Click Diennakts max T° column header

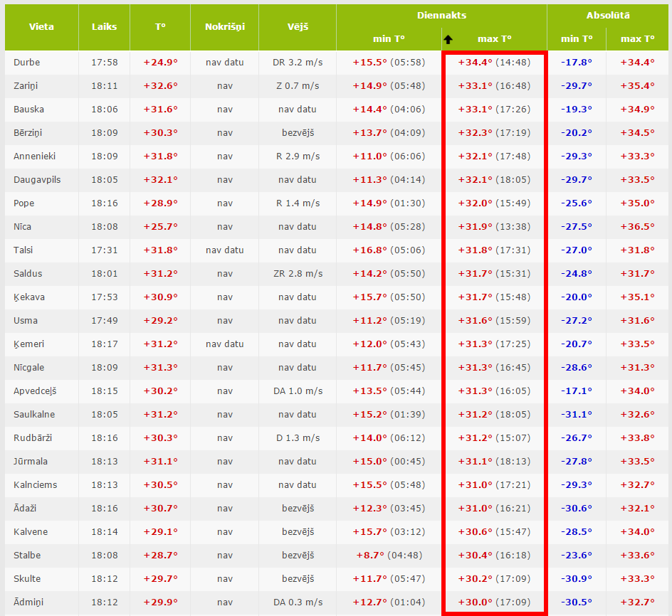[x=495, y=38]
